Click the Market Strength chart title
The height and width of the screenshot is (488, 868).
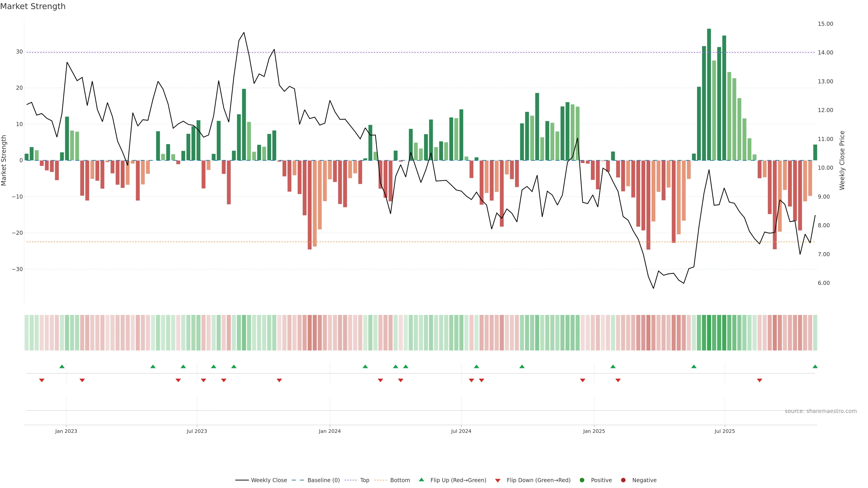click(33, 6)
